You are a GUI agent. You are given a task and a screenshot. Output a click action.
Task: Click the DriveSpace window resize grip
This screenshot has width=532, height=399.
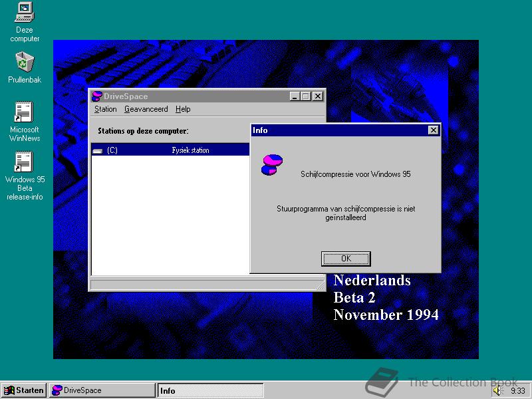(320, 285)
